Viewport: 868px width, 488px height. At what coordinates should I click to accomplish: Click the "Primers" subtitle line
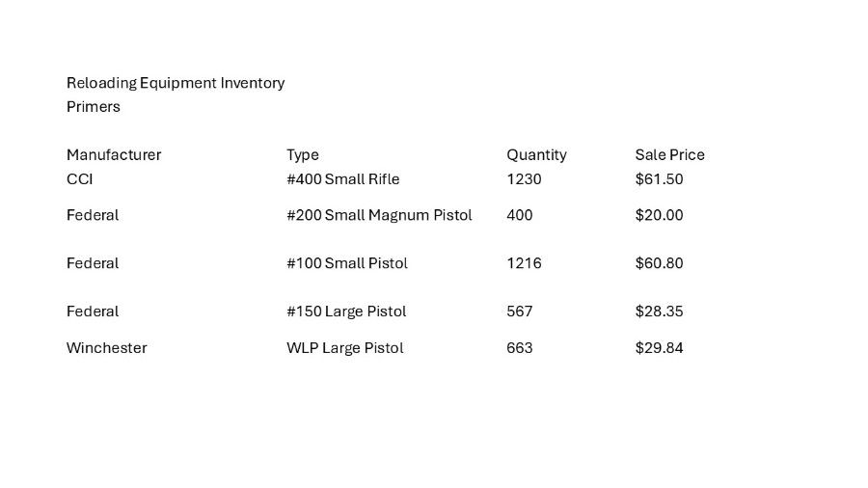click(x=94, y=107)
